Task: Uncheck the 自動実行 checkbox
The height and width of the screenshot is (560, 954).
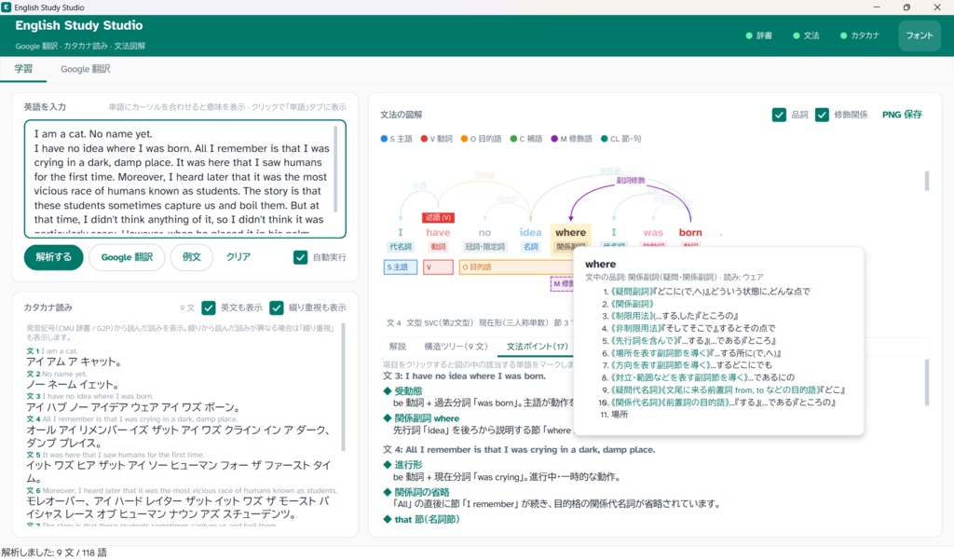Action: click(x=301, y=257)
